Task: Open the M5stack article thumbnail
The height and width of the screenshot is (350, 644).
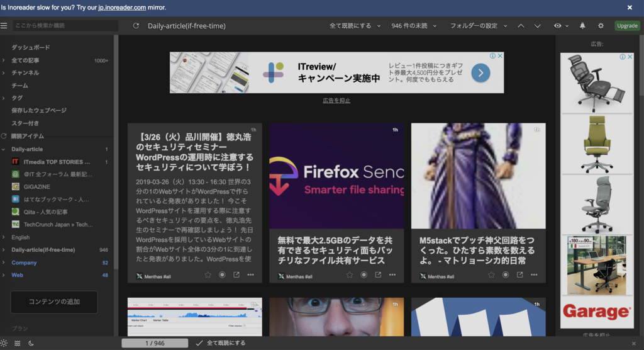Action: (479, 176)
